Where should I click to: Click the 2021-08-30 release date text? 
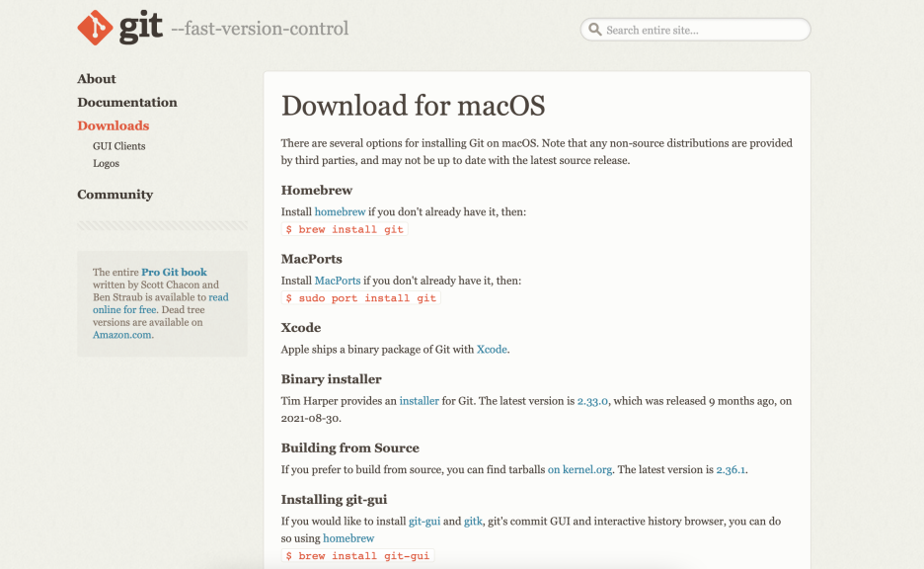point(310,418)
